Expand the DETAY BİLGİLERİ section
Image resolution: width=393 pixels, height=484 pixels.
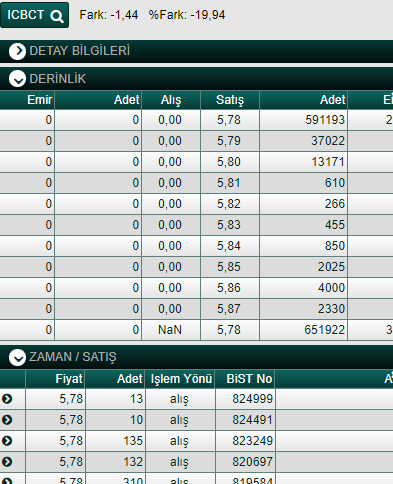17,51
